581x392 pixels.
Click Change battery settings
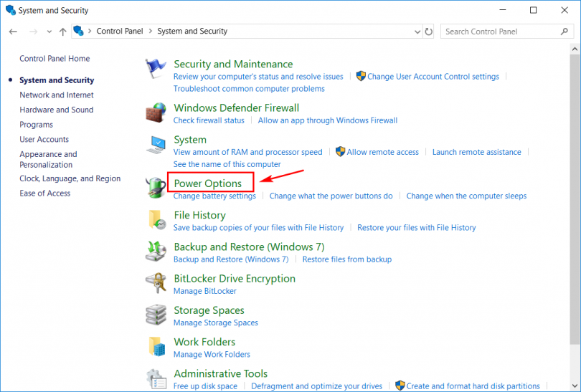tap(214, 196)
